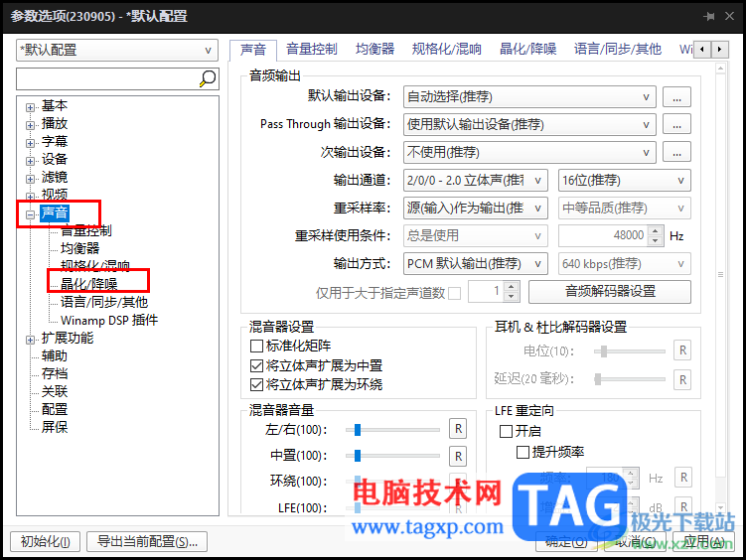Click the 导出当前配置 button
The image size is (746, 560).
pyautogui.click(x=147, y=541)
